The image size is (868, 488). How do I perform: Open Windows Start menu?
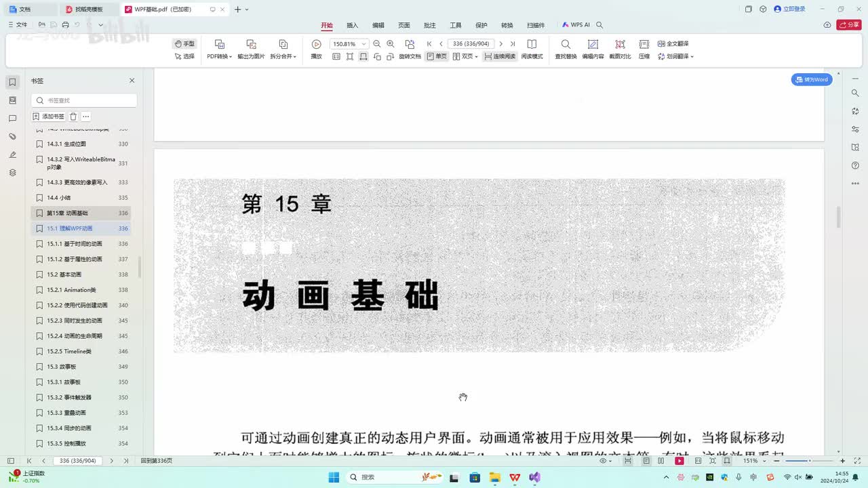click(332, 477)
